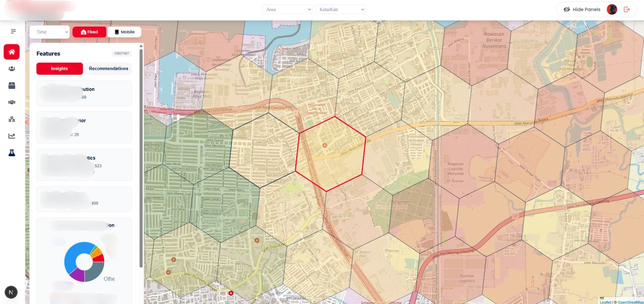This screenshot has height=304, width=644.
Task: Switch to the Insights tab
Action: click(x=59, y=68)
